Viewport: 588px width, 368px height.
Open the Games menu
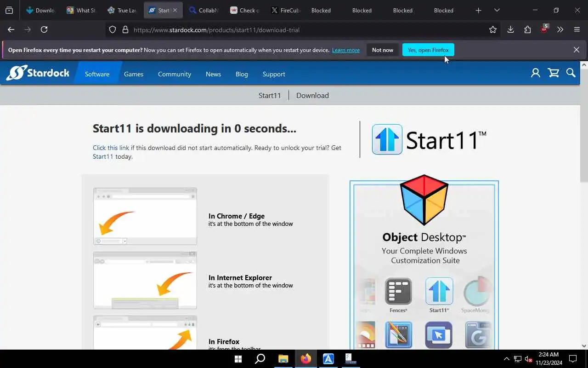click(134, 74)
